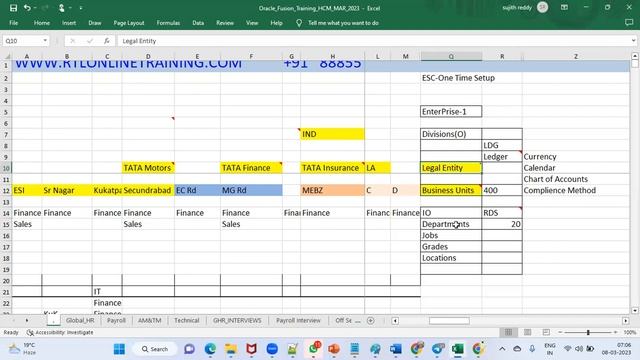The image size is (640, 360).
Task: Select the Divisions(O) cell
Action: click(x=451, y=134)
